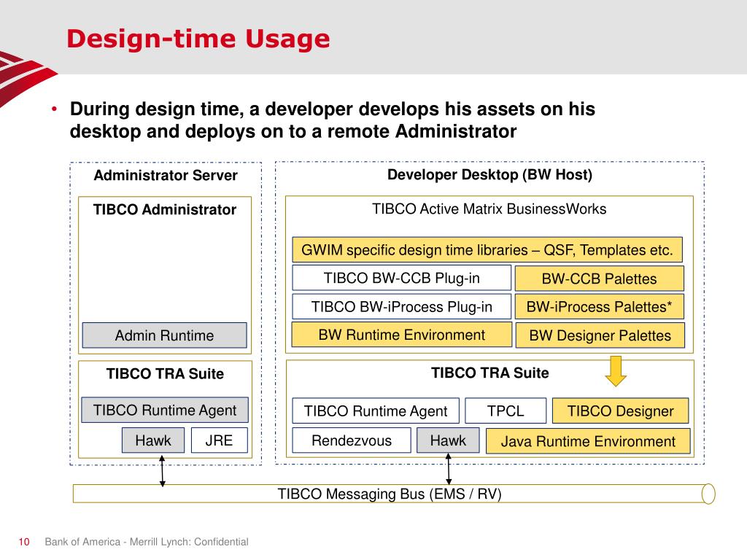The height and width of the screenshot is (560, 747).
Task: Select the 'TIBCO Designer' yellow box
Action: pos(620,411)
